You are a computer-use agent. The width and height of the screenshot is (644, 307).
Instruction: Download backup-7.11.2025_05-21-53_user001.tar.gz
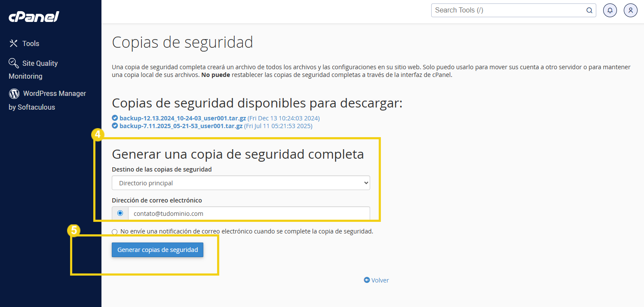tap(181, 126)
